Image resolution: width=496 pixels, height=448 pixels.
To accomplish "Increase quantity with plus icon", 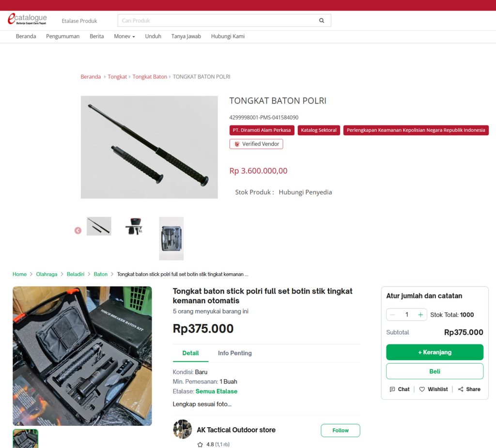I will coord(420,315).
